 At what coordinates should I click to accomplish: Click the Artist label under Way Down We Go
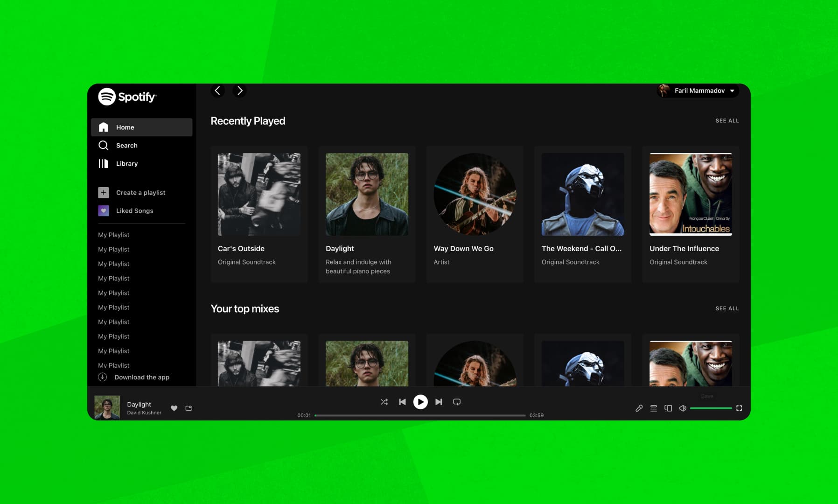pos(441,262)
